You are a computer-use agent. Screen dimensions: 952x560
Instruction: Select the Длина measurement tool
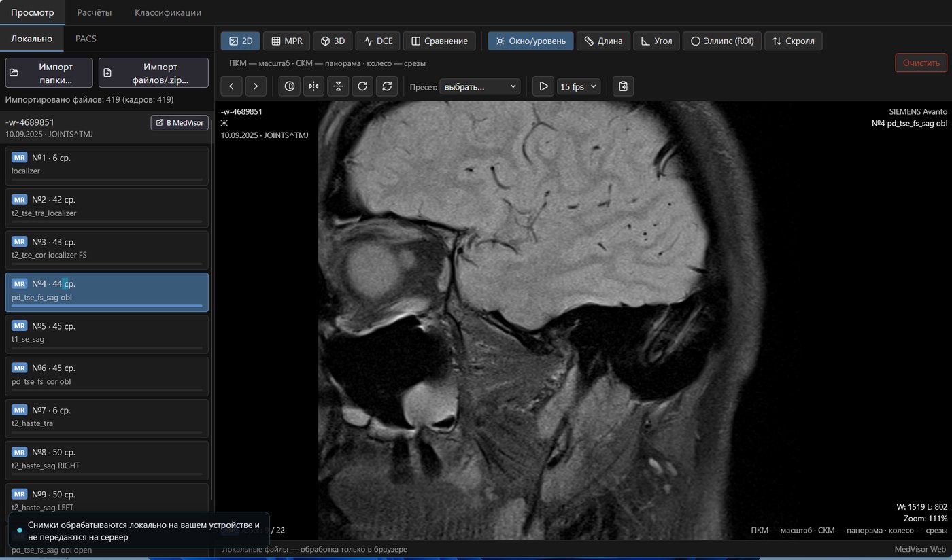604,41
